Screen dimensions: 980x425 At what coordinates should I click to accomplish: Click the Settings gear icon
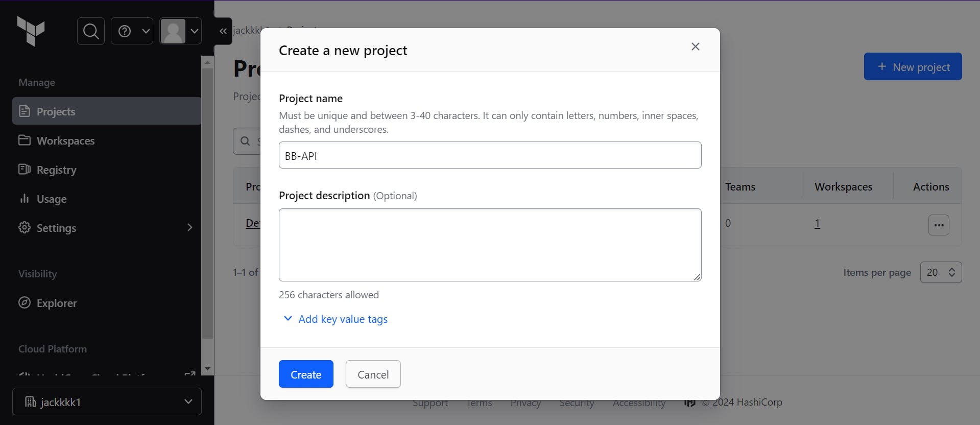point(25,227)
